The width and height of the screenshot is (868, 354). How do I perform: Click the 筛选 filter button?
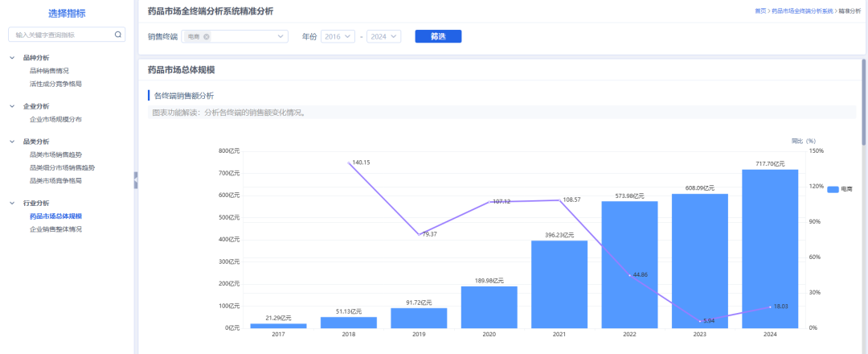pos(438,36)
